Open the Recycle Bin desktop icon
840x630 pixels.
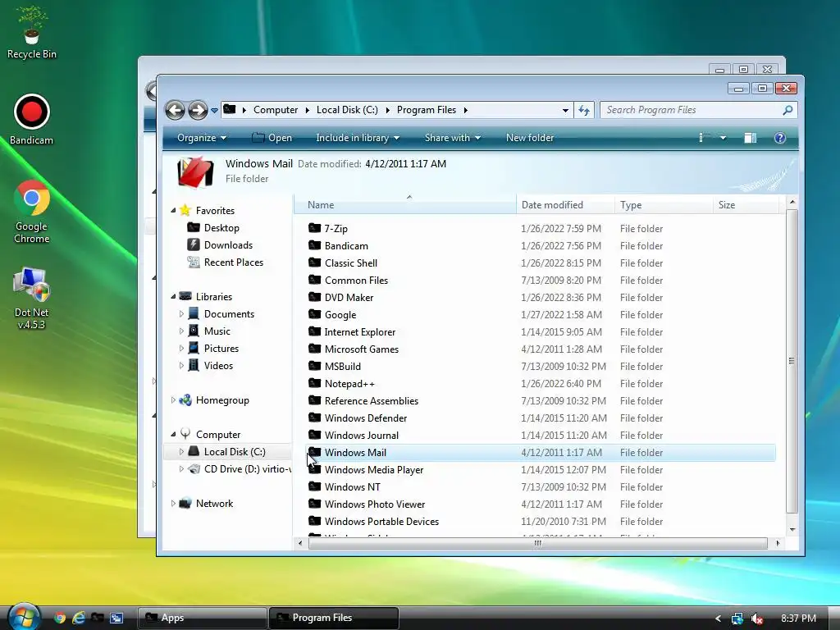tap(32, 33)
